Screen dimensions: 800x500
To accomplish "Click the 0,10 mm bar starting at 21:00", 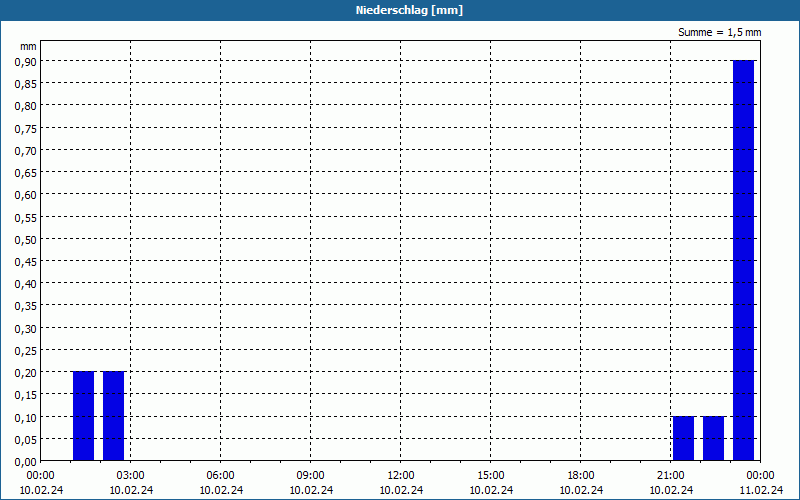I will click(684, 438).
